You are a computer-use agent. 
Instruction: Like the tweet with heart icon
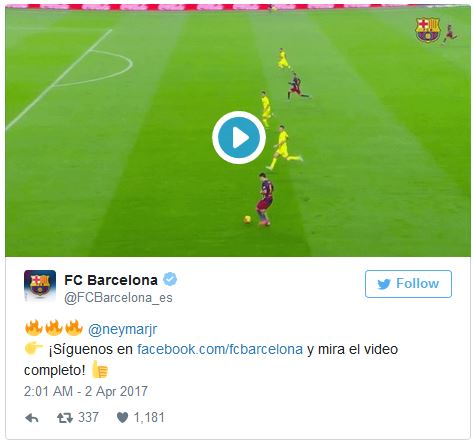click(x=122, y=418)
